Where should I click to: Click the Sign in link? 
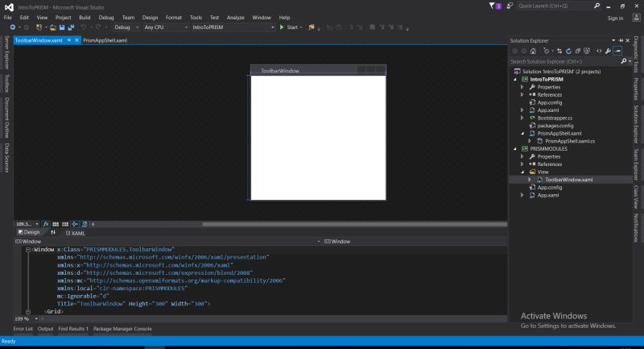[x=615, y=18]
